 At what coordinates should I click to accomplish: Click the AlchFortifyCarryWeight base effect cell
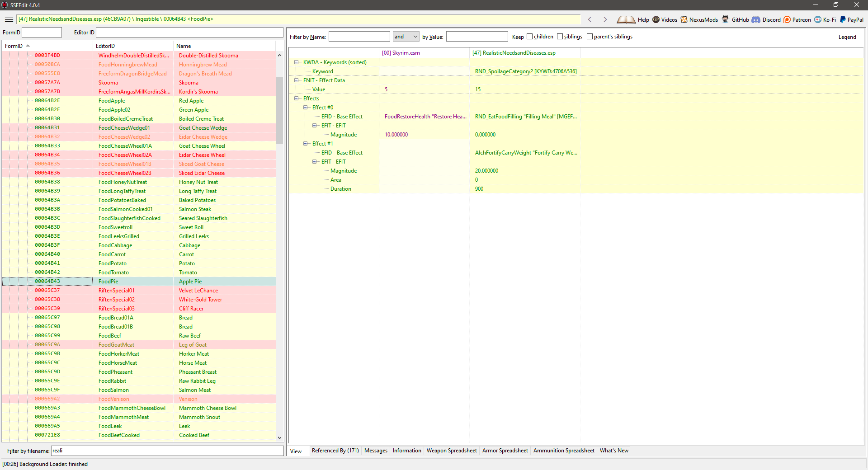click(x=525, y=153)
